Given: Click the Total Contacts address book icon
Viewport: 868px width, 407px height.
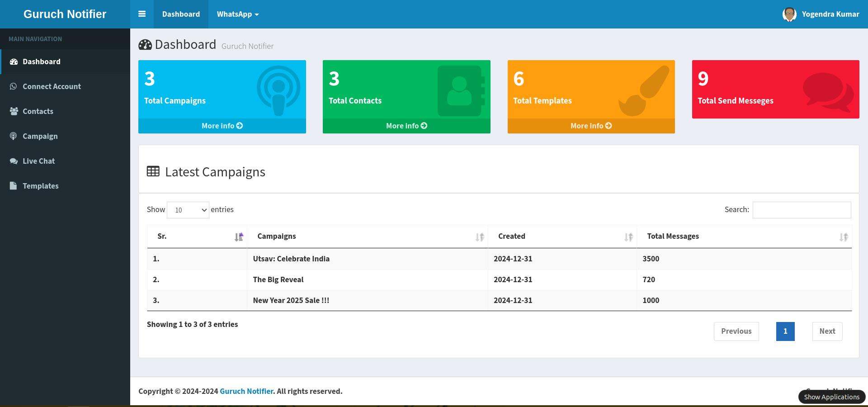Looking at the screenshot, I should pyautogui.click(x=460, y=90).
